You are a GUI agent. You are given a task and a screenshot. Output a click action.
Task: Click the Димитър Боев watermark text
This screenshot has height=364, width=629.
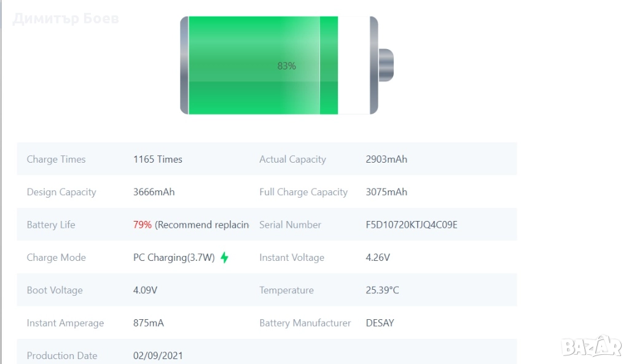pos(66,18)
